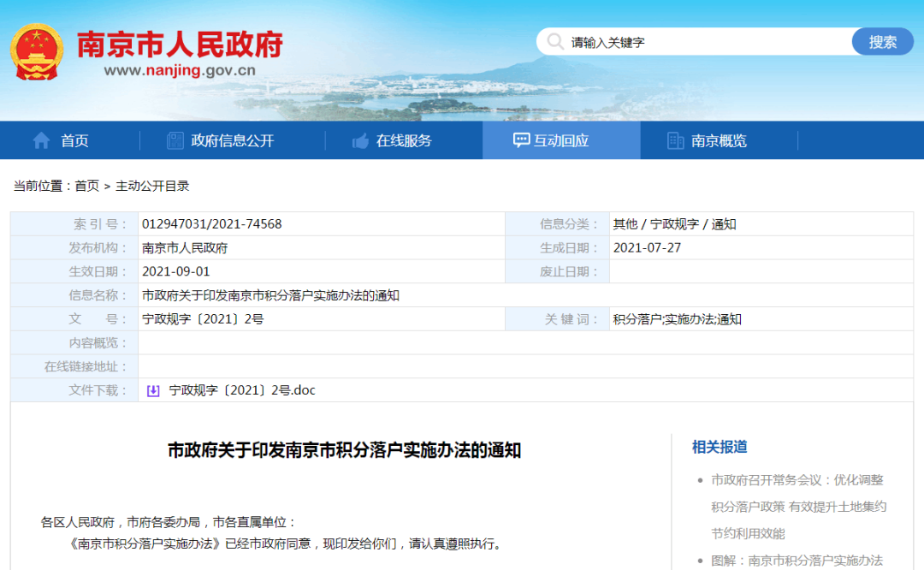This screenshot has height=570, width=924.
Task: Click the chat bubble icon beside 互动回应
Action: 521,140
